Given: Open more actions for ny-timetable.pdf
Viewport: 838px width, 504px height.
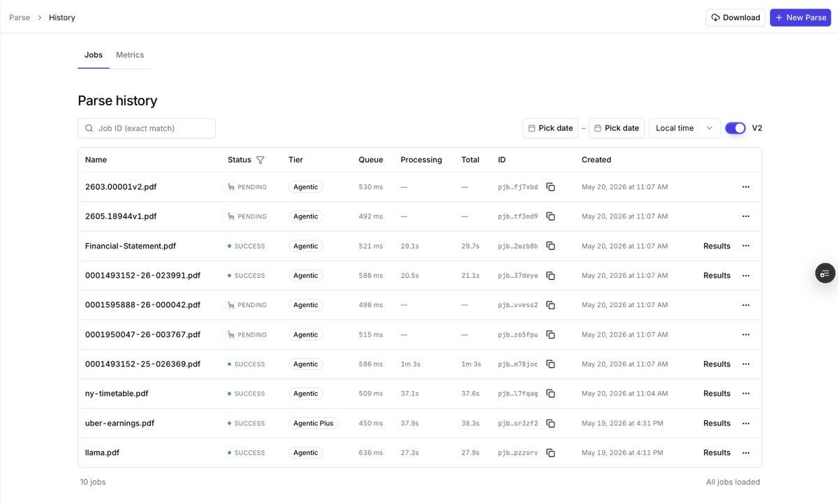Looking at the screenshot, I should click(x=746, y=394).
